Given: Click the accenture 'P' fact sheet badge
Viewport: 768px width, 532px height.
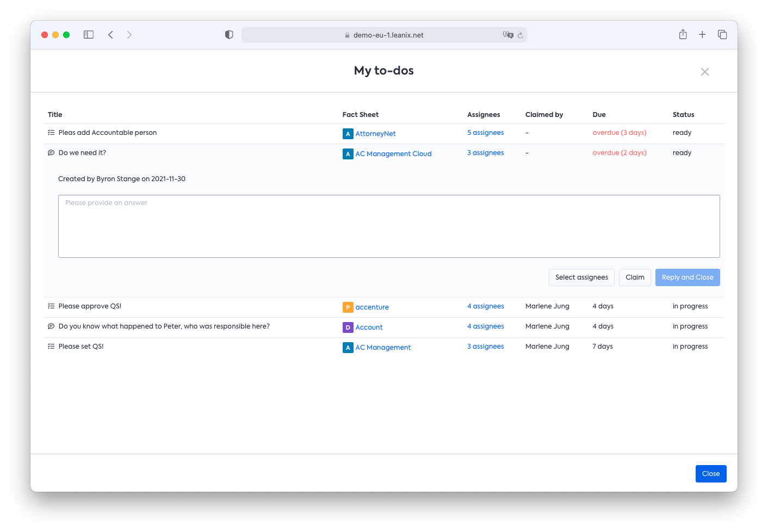Looking at the screenshot, I should click(x=348, y=307).
